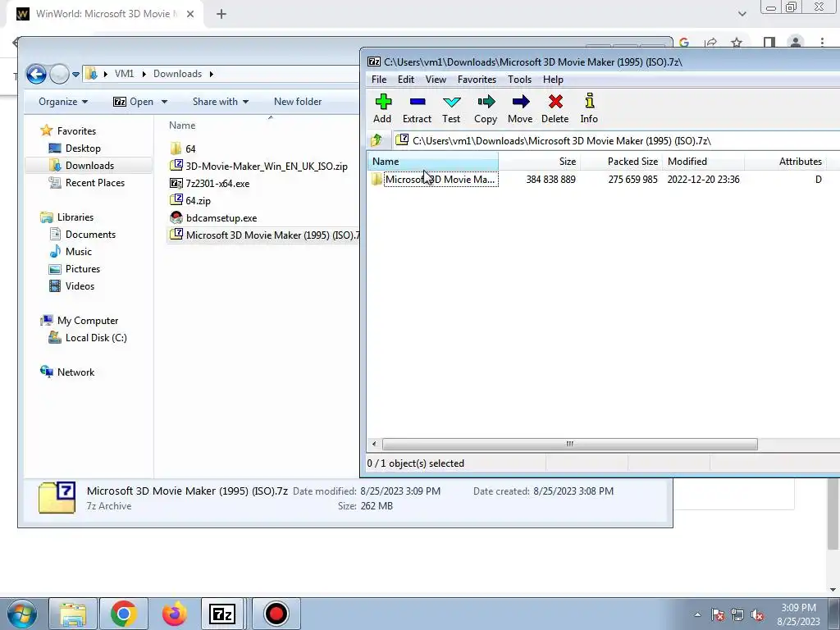Sort archive list by Attributes column
Image resolution: width=840 pixels, height=630 pixels.
[785, 162]
